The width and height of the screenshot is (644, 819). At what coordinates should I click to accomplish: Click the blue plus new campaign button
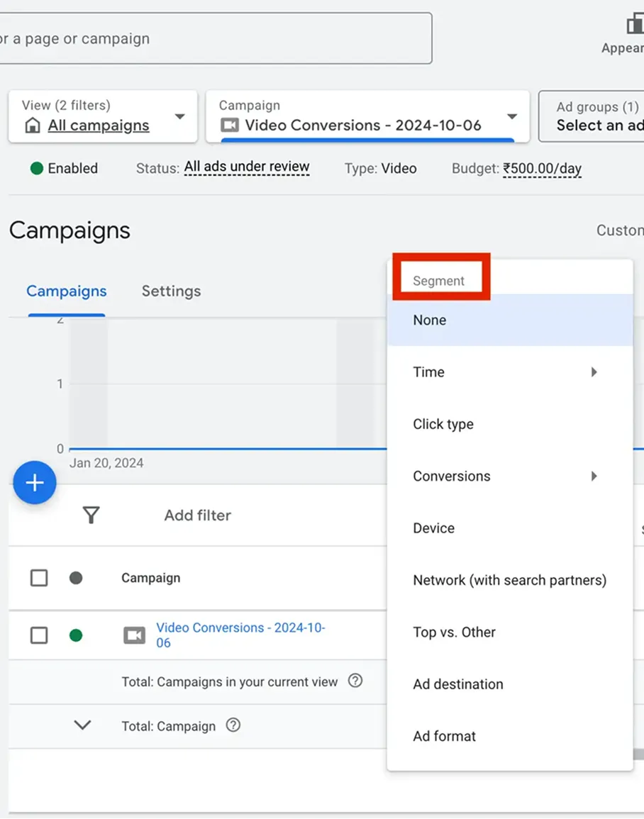click(35, 482)
